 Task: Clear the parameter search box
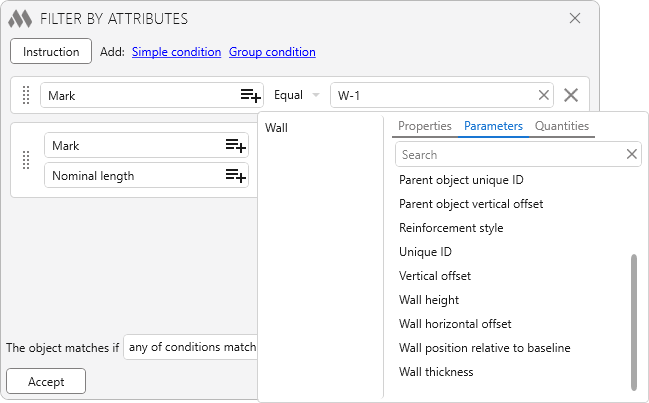[x=631, y=154]
